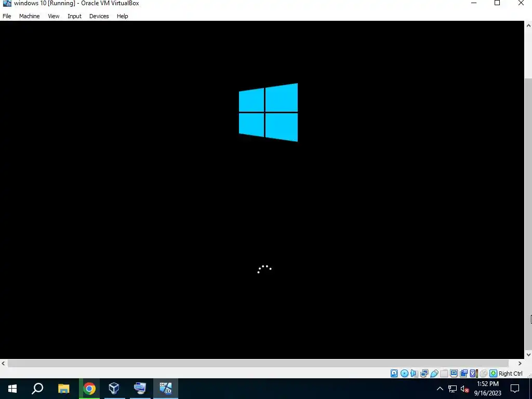
Task: Open taskbar Search magnifier
Action: (37, 389)
